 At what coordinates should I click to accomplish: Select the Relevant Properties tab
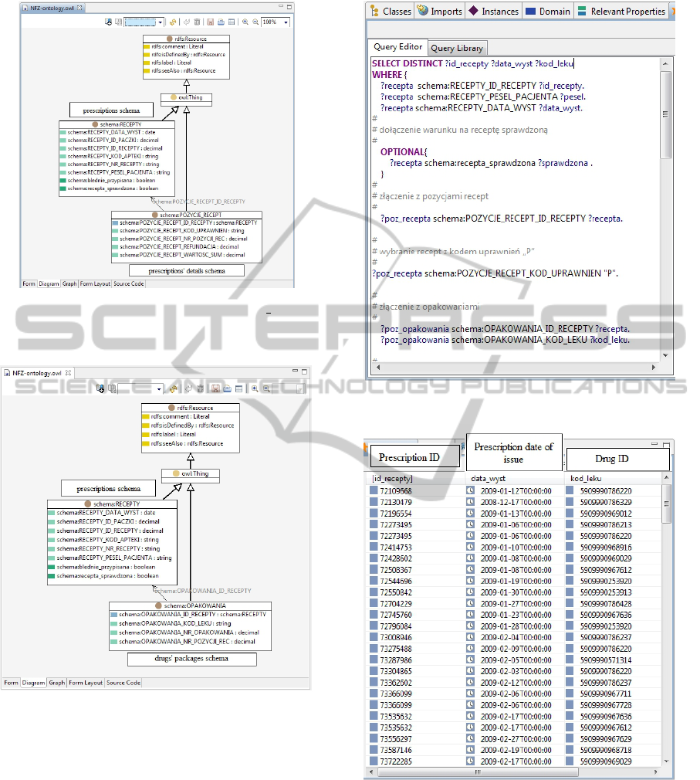[627, 12]
